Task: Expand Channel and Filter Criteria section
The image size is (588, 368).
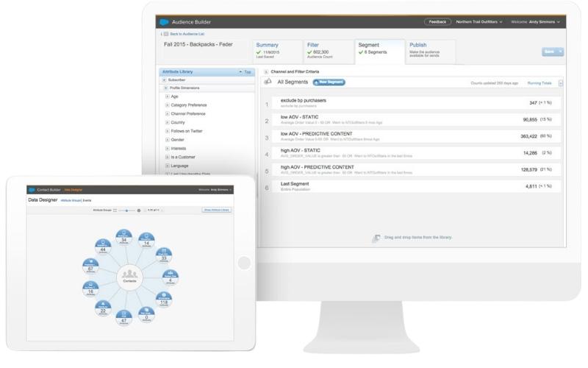Action: pos(266,71)
